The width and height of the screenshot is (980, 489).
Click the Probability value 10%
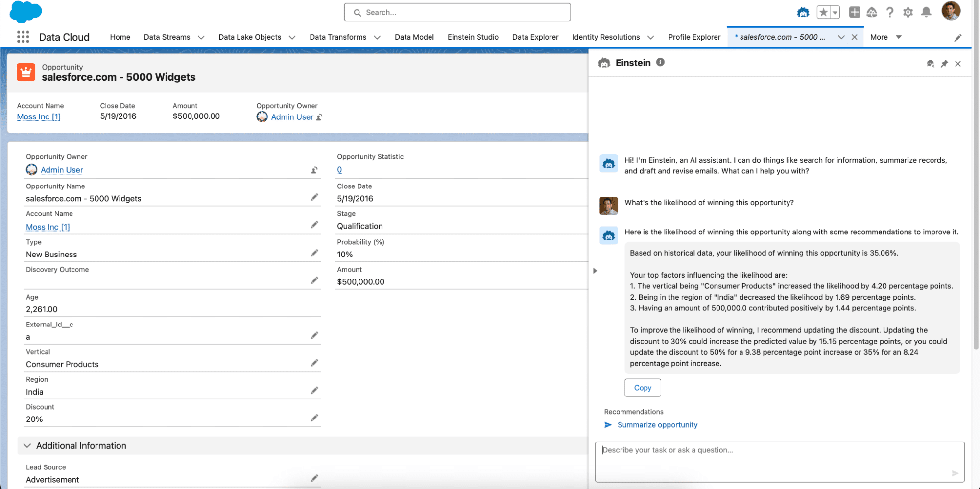[345, 255]
